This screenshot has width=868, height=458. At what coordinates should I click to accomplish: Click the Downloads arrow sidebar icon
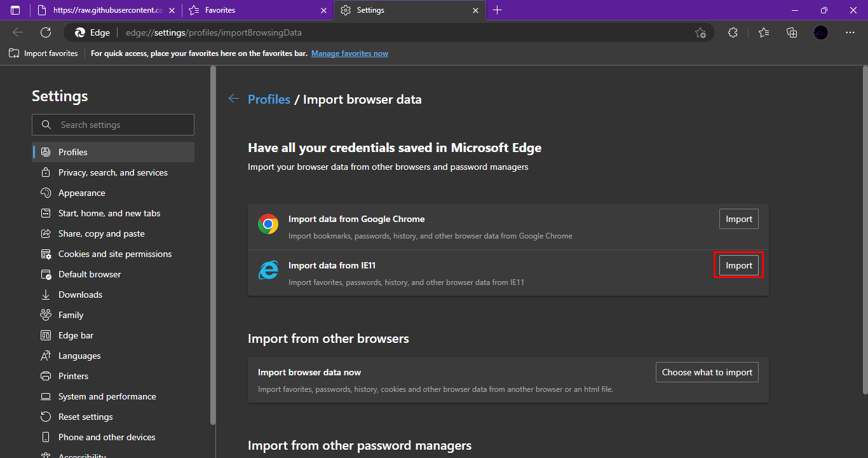(46, 295)
